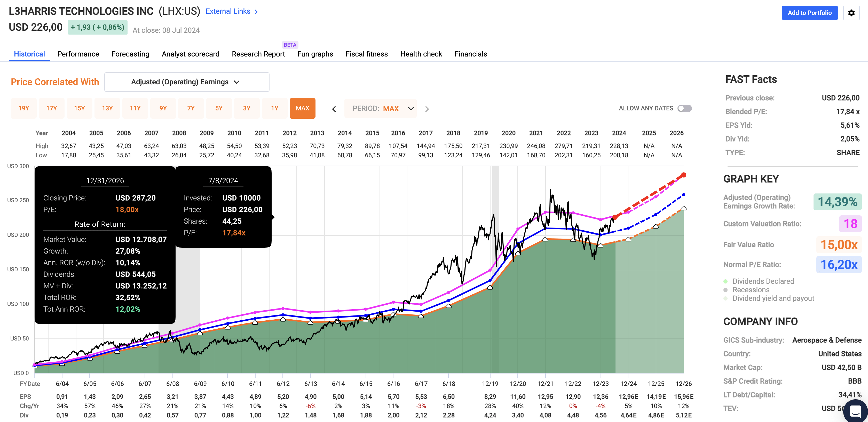This screenshot has height=422, width=868.
Task: Select the 15Y time range button
Action: 80,108
